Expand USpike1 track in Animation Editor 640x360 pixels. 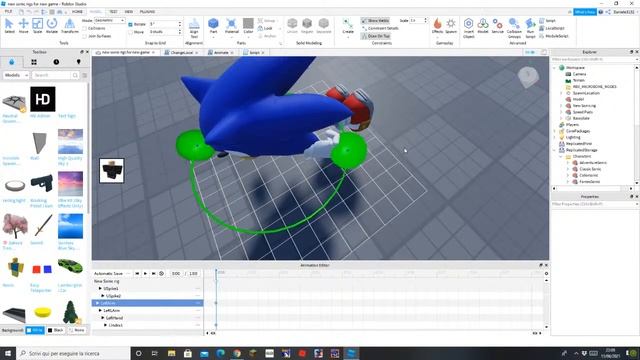tap(100, 288)
